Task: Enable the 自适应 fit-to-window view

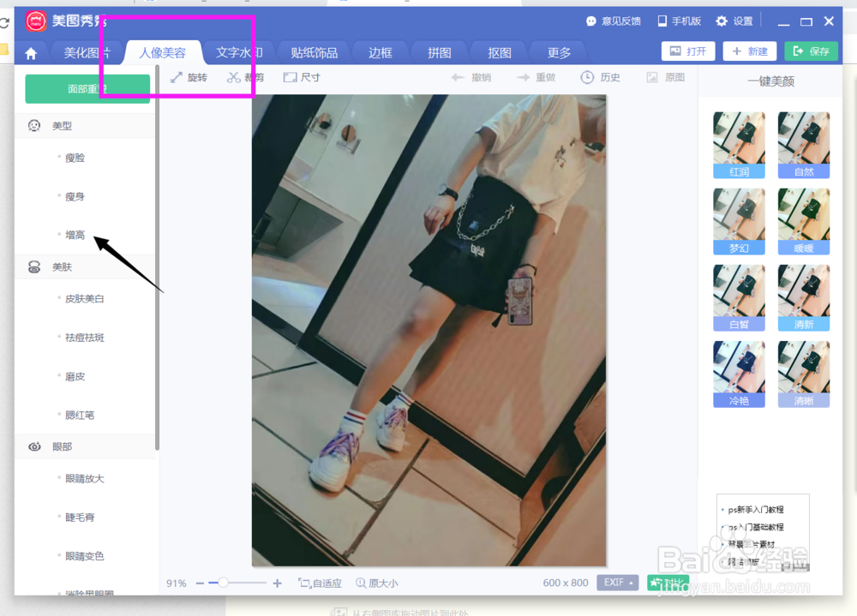Action: 320,583
